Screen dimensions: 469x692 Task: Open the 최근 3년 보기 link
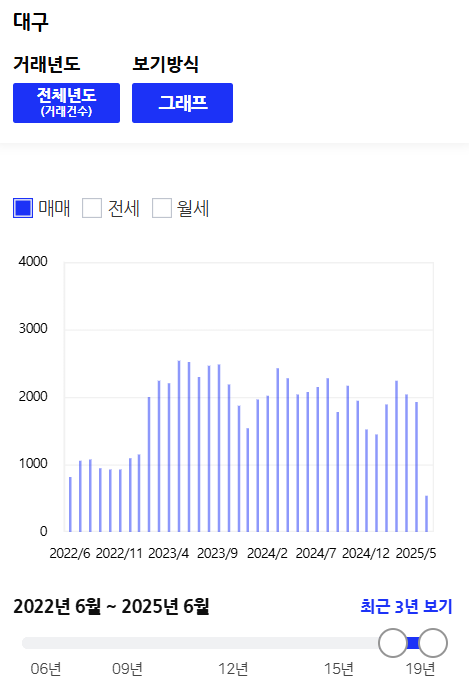tap(406, 606)
